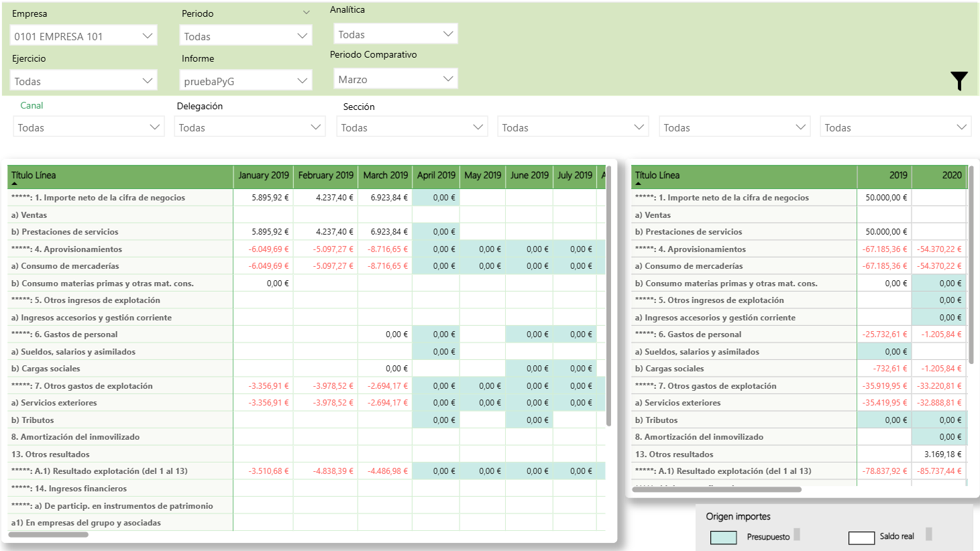Click the left table's horizontal scrollbar
Viewport: 980px width, 551px height.
coord(48,534)
